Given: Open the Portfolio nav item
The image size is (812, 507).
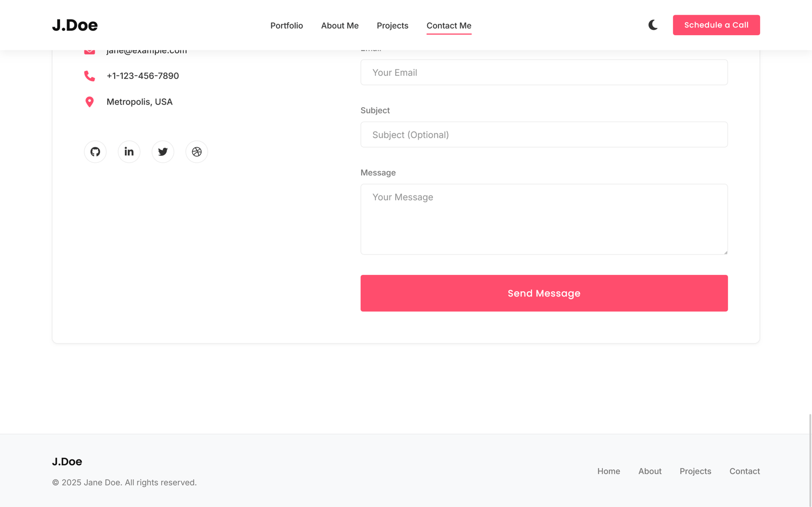Looking at the screenshot, I should click(286, 25).
